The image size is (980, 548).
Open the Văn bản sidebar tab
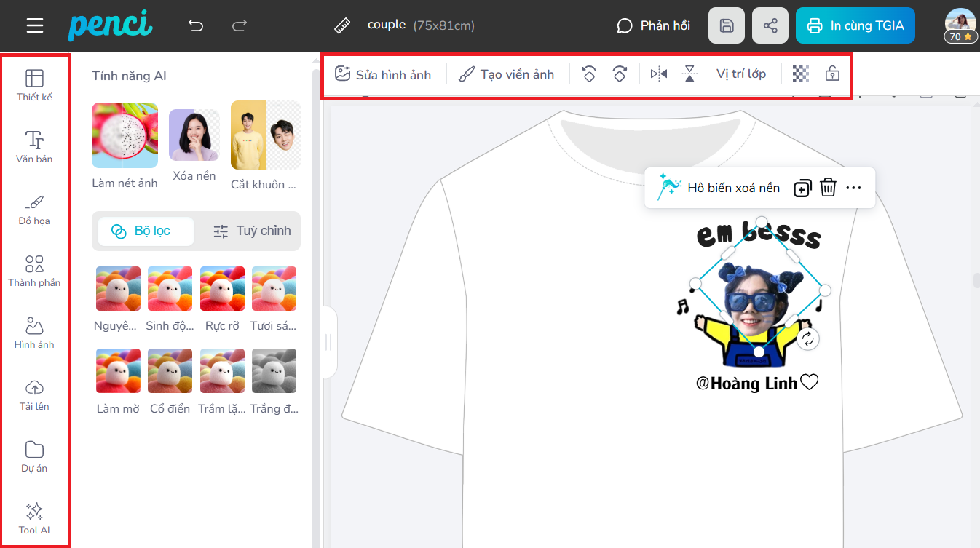tap(34, 147)
